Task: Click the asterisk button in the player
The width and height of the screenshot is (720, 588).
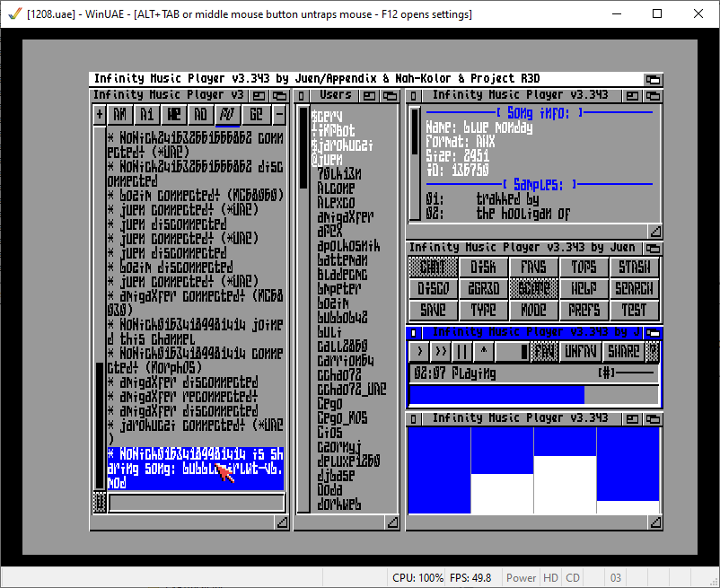Action: [x=484, y=352]
